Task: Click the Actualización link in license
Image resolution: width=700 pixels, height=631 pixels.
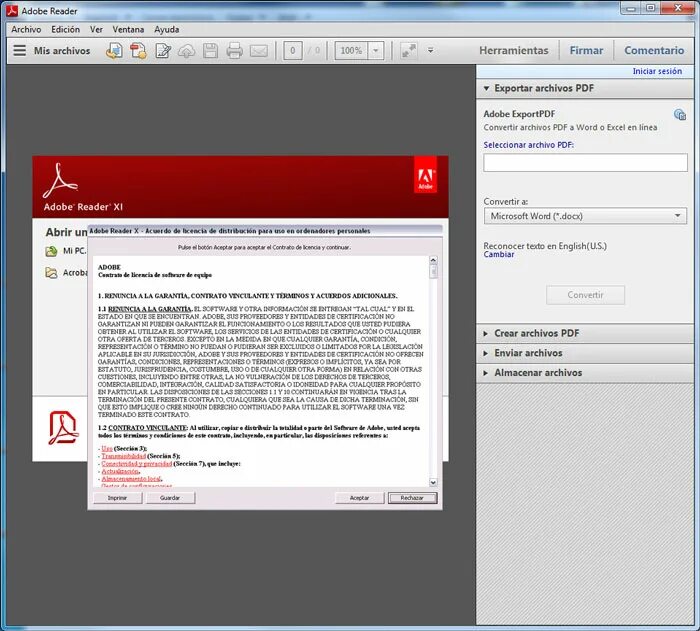Action: point(120,472)
